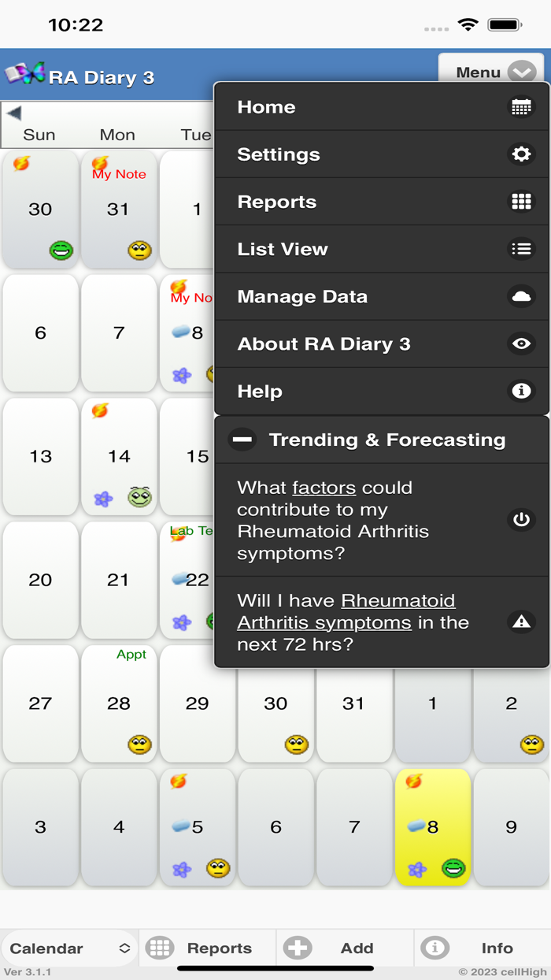Open the List View list icon
The height and width of the screenshot is (980, 551).
(521, 248)
